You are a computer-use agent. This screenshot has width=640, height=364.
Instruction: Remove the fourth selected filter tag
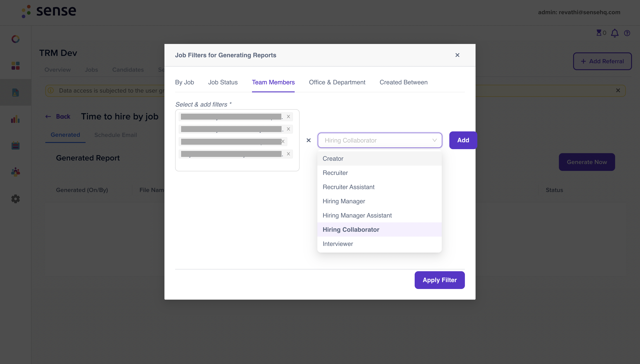288,154
